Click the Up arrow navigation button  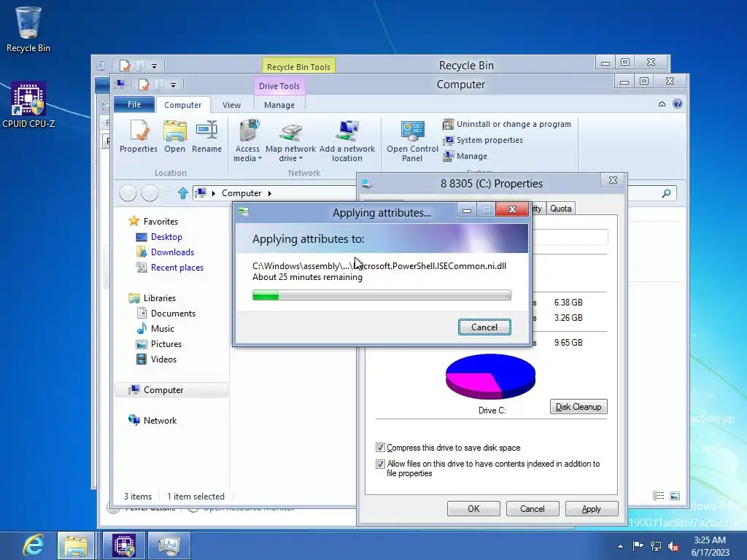point(182,192)
